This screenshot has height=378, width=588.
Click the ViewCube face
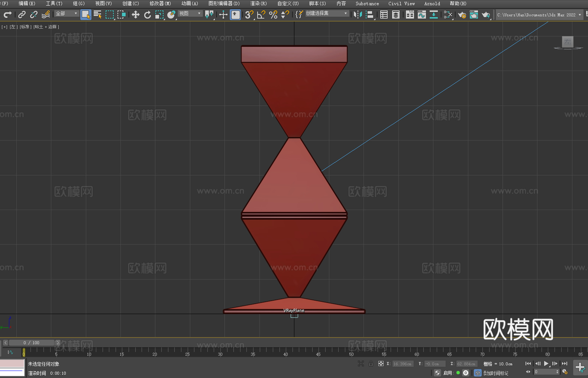[568, 42]
